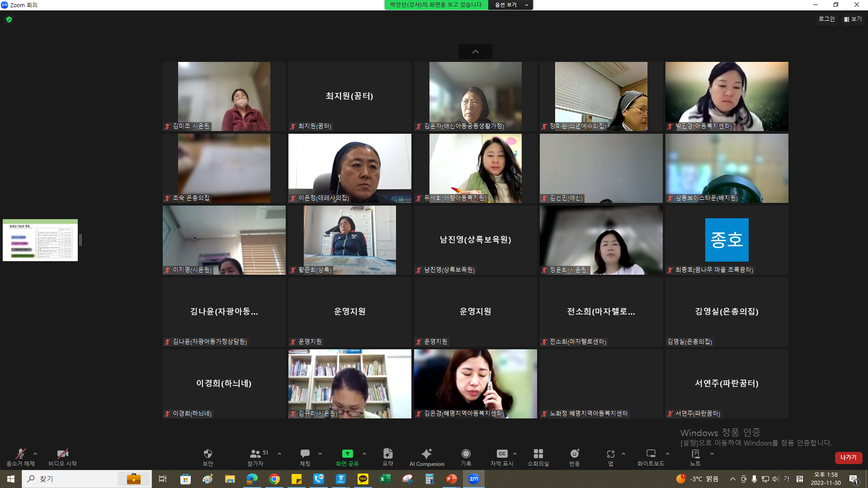Expand chevron next to 참가자 button
Viewport: 868px width, 488px height.
(279, 454)
